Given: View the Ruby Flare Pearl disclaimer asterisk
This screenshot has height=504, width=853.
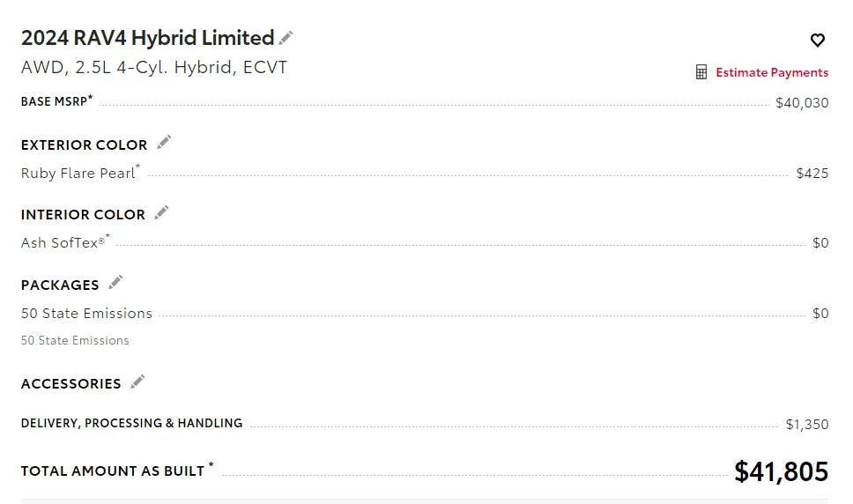Looking at the screenshot, I should tap(138, 167).
